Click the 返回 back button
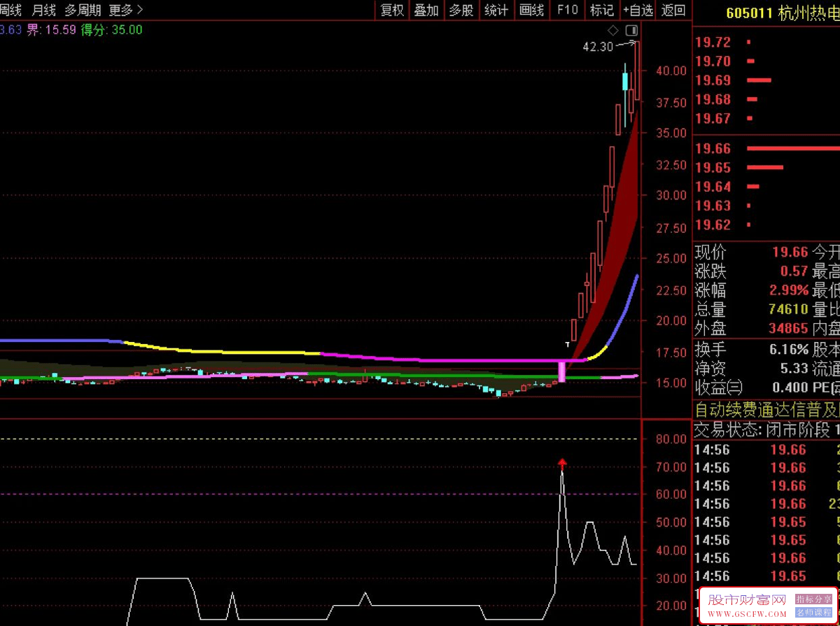 click(x=673, y=10)
